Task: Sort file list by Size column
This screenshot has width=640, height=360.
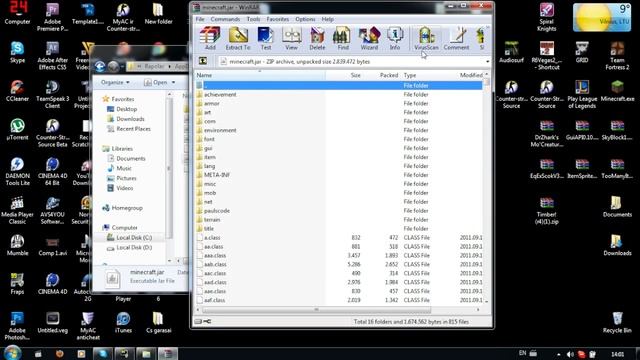Action: (344, 75)
